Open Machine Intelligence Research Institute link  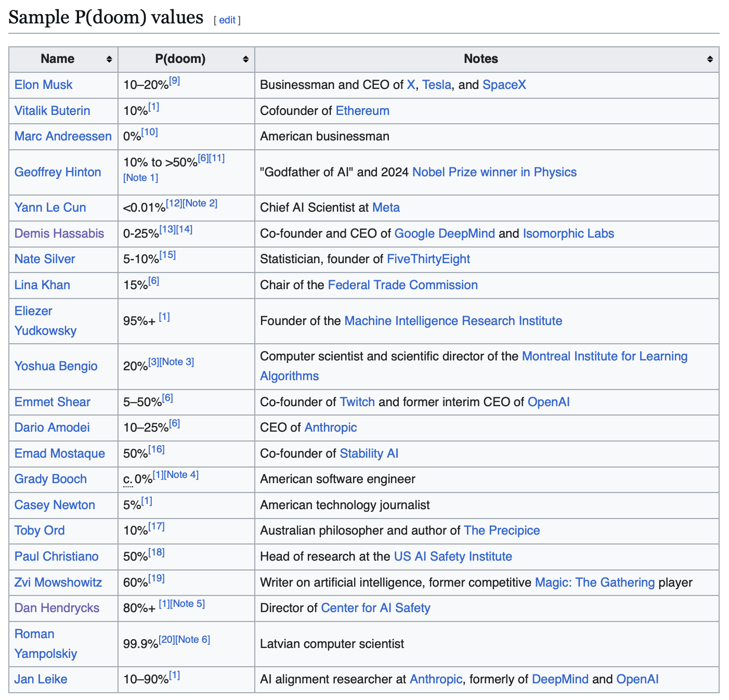tap(453, 321)
